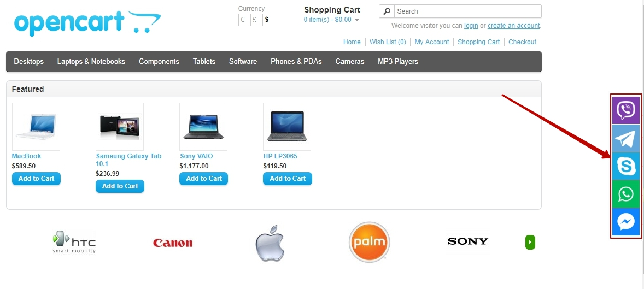This screenshot has height=289, width=644.
Task: Open the Viber chat icon
Action: [626, 110]
